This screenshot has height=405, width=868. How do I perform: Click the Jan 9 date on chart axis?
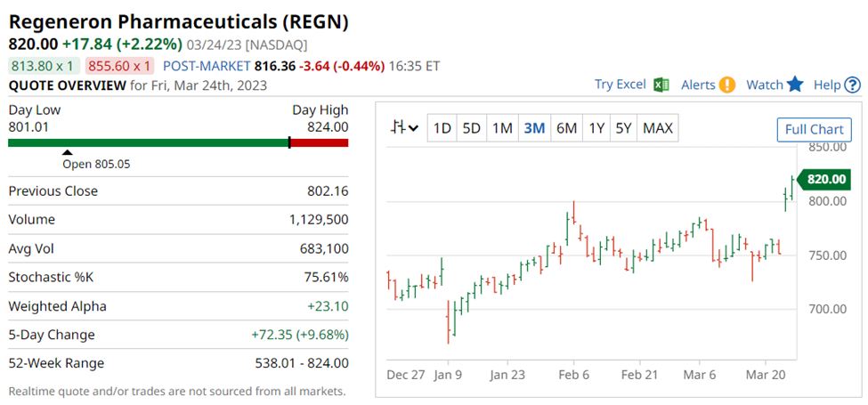pos(447,375)
